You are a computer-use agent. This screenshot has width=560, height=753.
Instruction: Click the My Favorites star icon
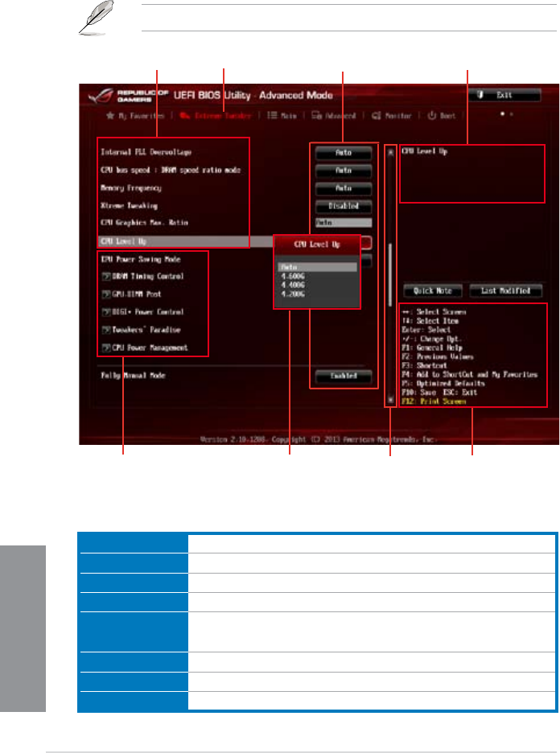(x=110, y=116)
